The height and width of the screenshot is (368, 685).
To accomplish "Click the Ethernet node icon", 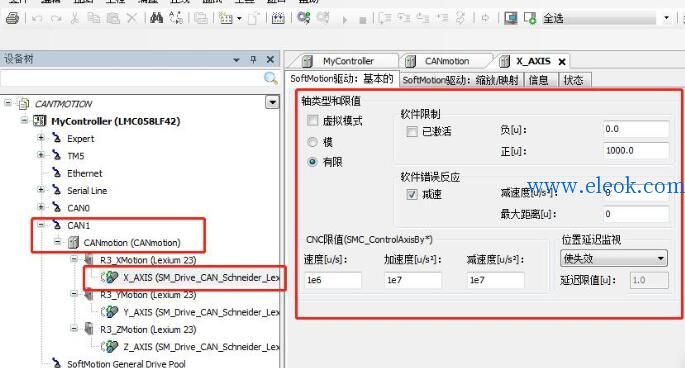I will (56, 173).
